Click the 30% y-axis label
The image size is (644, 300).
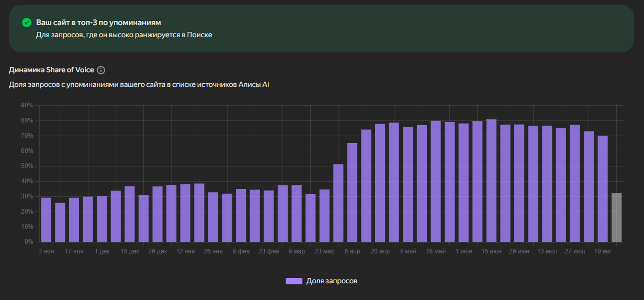tap(27, 196)
